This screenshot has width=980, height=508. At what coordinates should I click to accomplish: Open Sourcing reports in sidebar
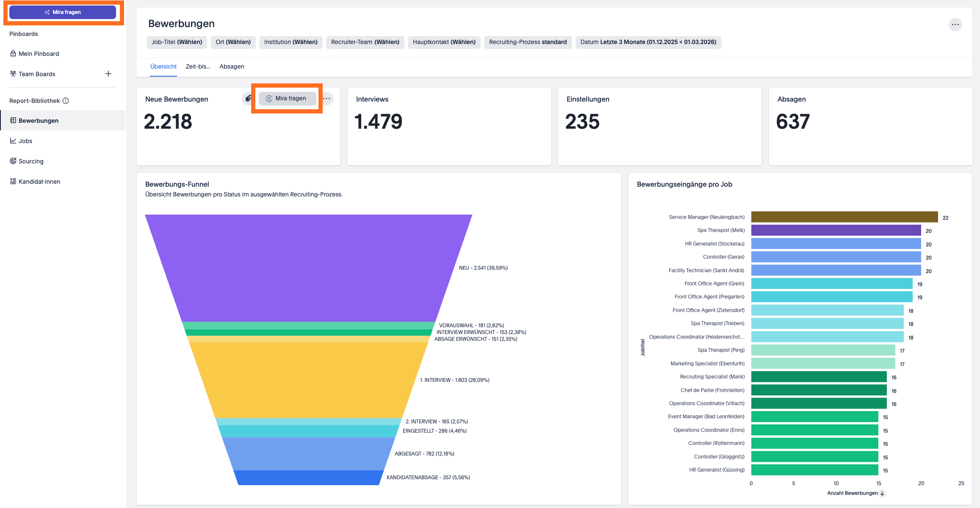[x=31, y=161]
